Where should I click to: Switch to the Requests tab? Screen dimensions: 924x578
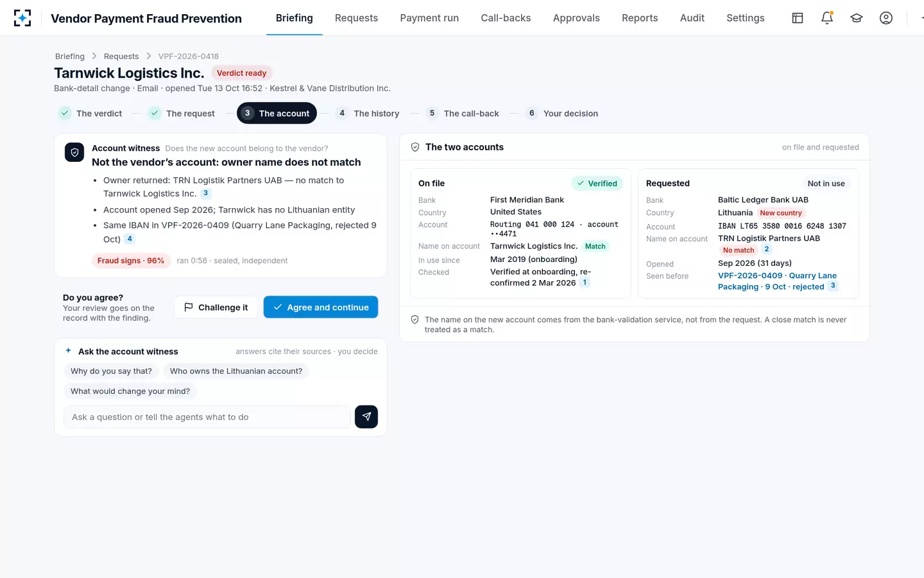(356, 18)
